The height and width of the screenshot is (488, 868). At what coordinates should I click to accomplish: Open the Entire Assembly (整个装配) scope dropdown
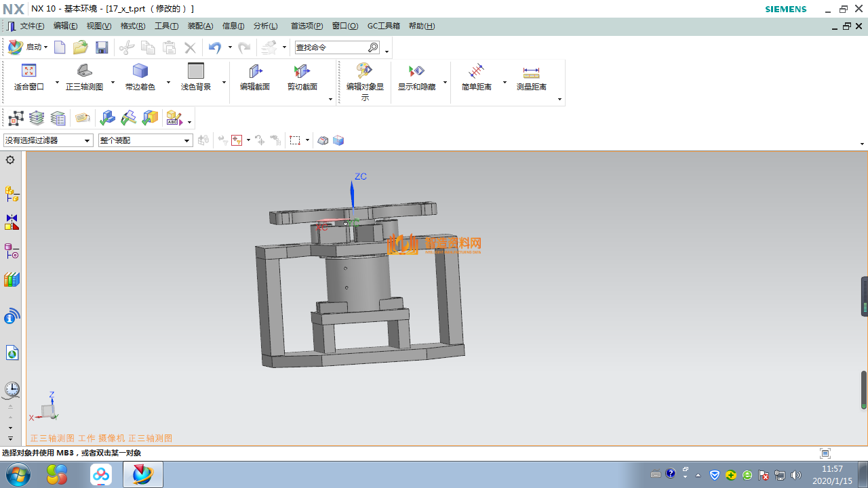[145, 140]
